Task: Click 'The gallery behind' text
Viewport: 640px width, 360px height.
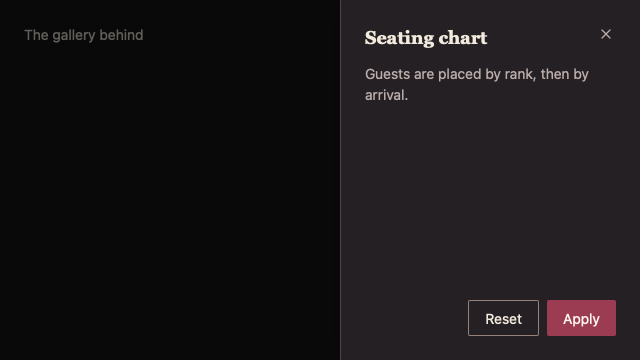Action: pos(84,35)
